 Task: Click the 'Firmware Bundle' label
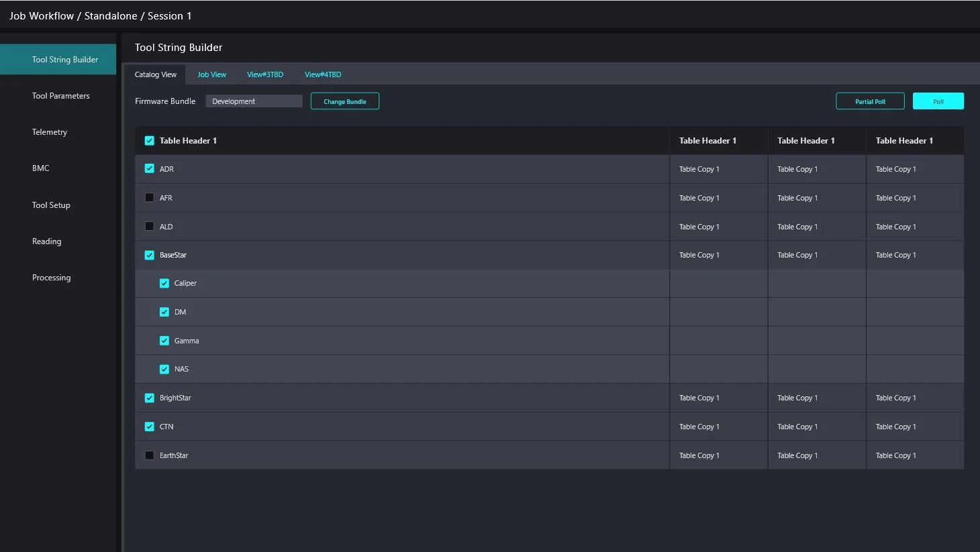tap(165, 101)
